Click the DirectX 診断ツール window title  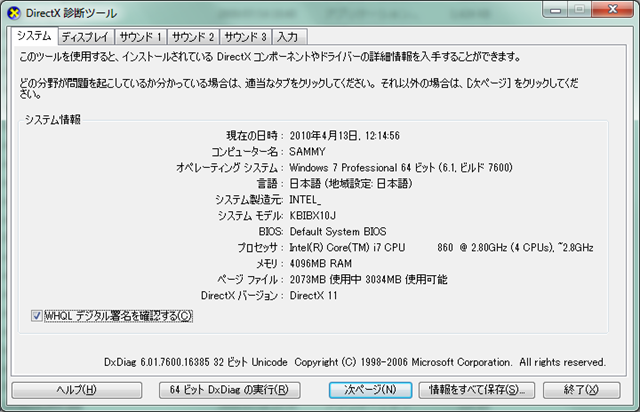(71, 13)
